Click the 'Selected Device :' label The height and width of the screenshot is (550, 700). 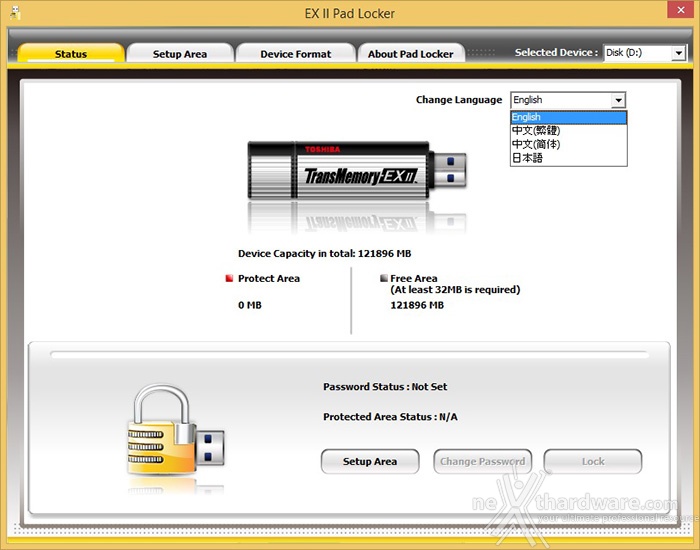tap(556, 53)
